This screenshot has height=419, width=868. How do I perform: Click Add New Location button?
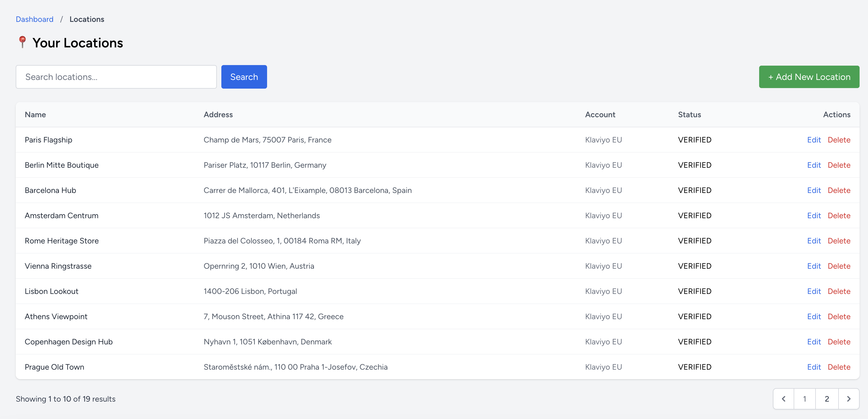click(x=809, y=77)
